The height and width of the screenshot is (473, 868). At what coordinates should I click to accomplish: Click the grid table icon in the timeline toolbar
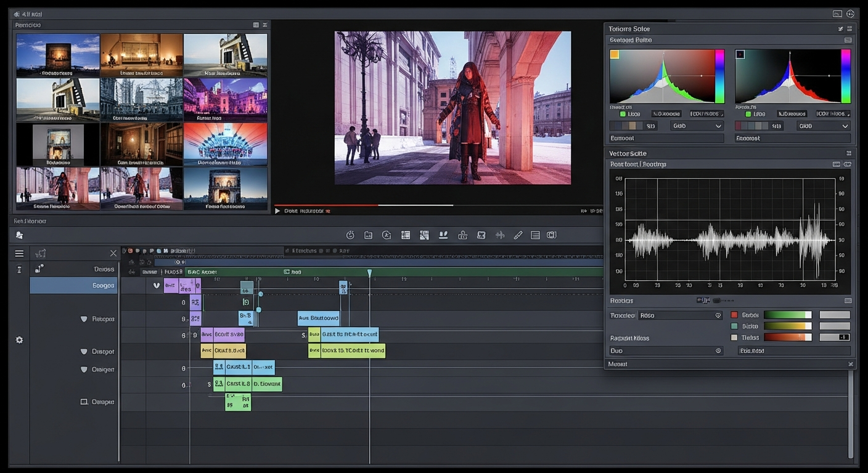406,235
